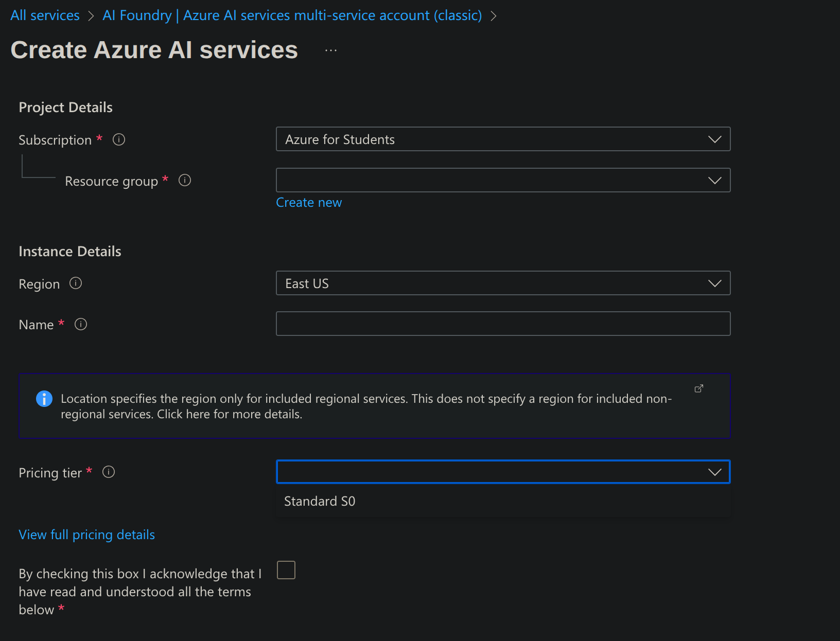The width and height of the screenshot is (840, 641).
Task: Open Resource group info tooltip icon
Action: [185, 180]
